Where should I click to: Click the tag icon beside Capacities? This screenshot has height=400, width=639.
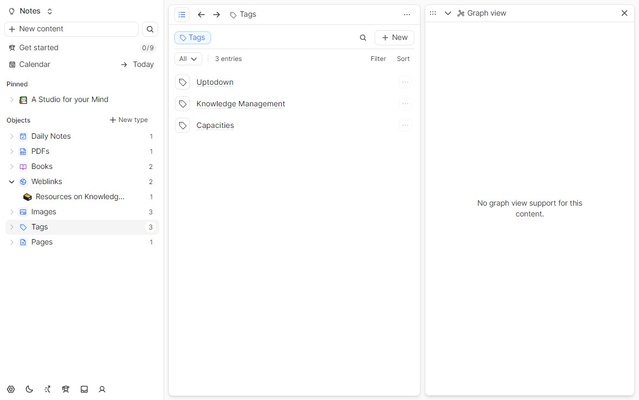[x=183, y=125]
